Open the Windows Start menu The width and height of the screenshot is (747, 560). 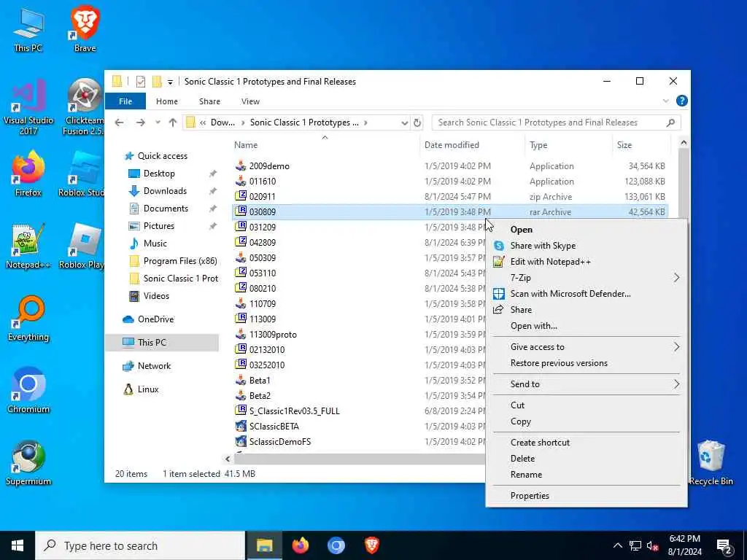tap(18, 545)
